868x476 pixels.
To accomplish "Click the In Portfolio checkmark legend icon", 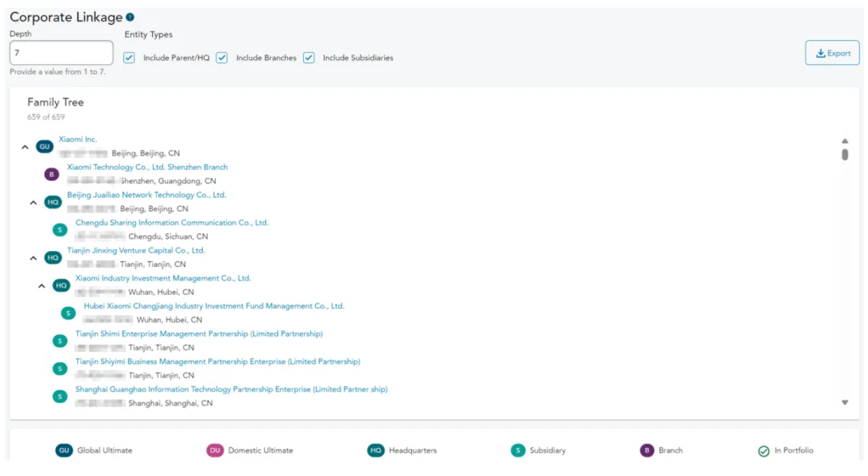I will (x=763, y=451).
